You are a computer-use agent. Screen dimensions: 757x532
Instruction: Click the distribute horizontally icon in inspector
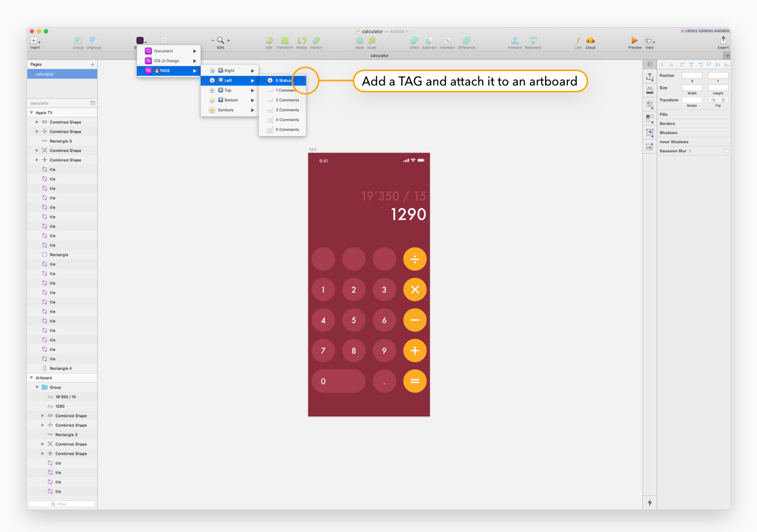point(662,64)
